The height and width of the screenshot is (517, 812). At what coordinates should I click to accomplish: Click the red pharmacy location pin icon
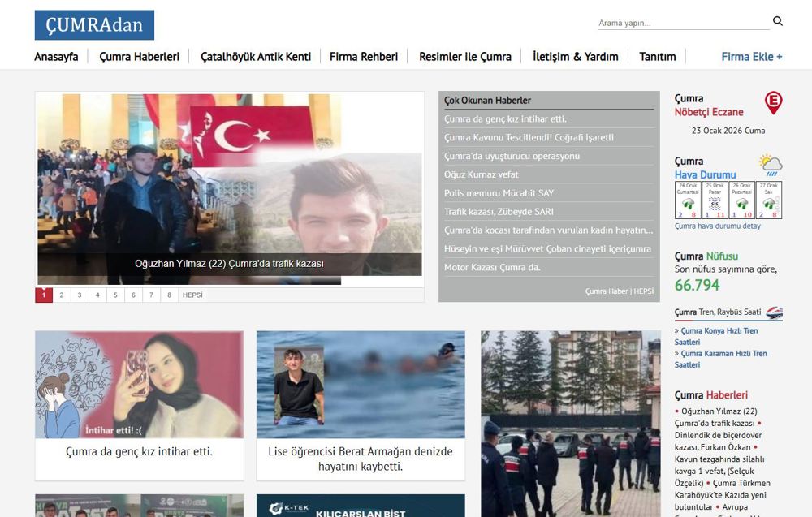pyautogui.click(x=773, y=103)
